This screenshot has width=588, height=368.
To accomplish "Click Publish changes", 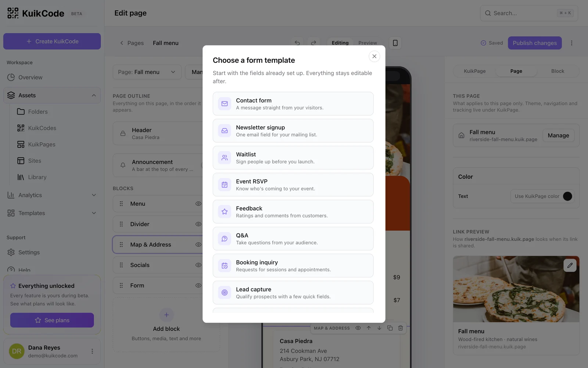I will [535, 43].
